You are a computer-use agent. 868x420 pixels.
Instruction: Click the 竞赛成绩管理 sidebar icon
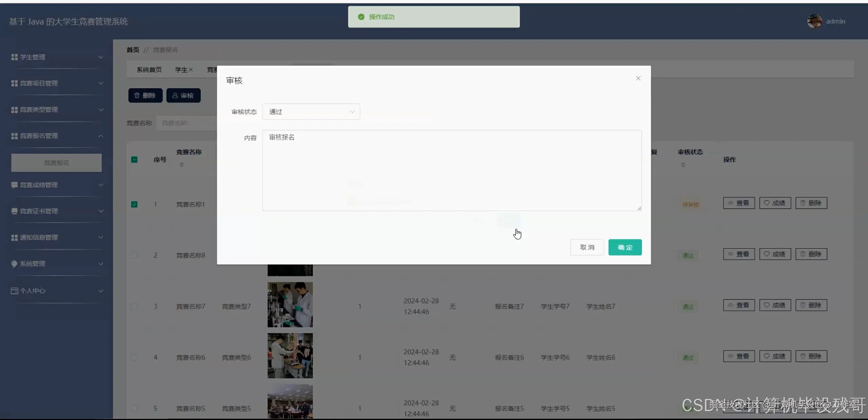[14, 185]
